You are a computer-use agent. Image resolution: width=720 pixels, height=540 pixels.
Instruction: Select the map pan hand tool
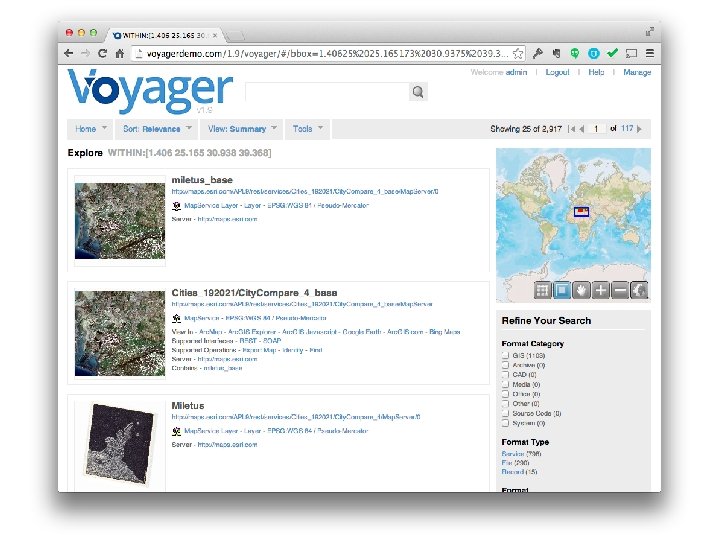pos(581,290)
